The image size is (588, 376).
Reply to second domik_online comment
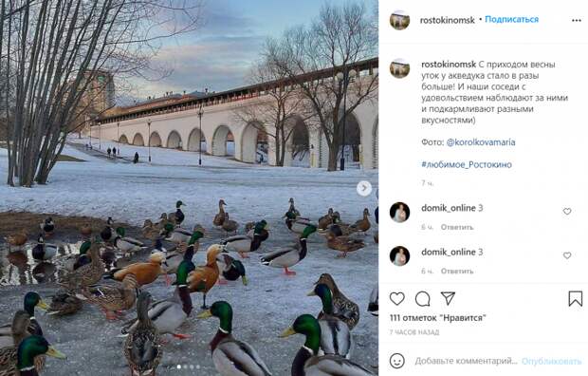[457, 272]
